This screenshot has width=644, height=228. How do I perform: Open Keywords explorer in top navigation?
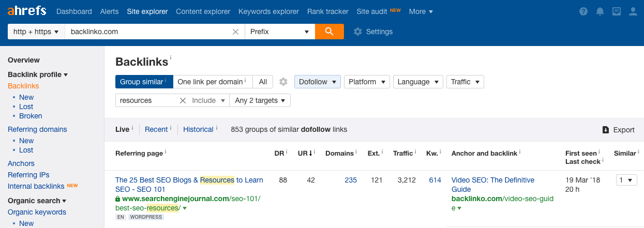click(x=268, y=11)
